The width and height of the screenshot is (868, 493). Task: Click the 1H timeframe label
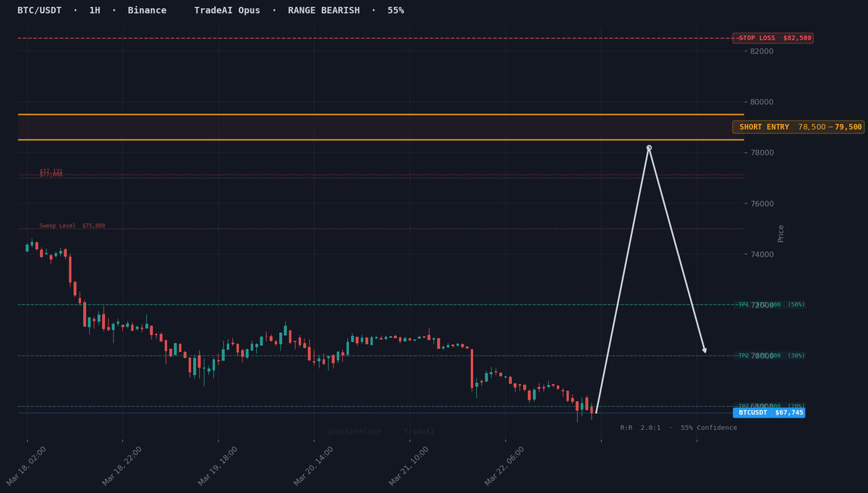[95, 10]
